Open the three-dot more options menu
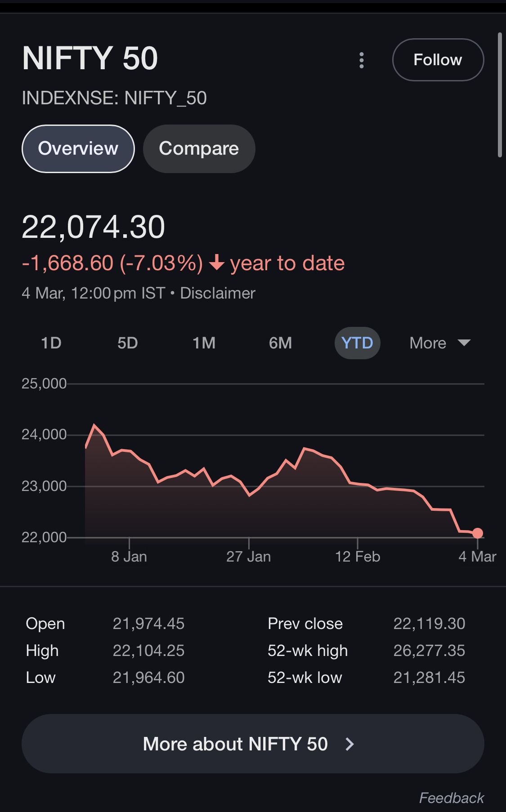 362,60
